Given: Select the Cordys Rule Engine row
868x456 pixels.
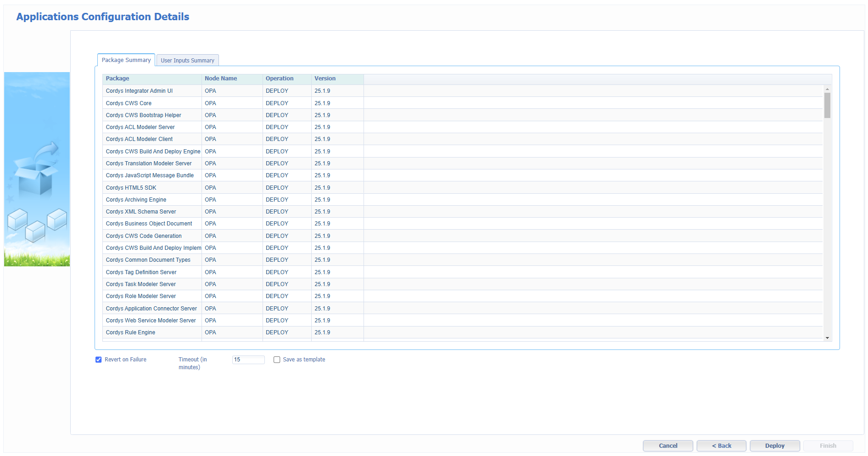Looking at the screenshot, I should tap(463, 332).
